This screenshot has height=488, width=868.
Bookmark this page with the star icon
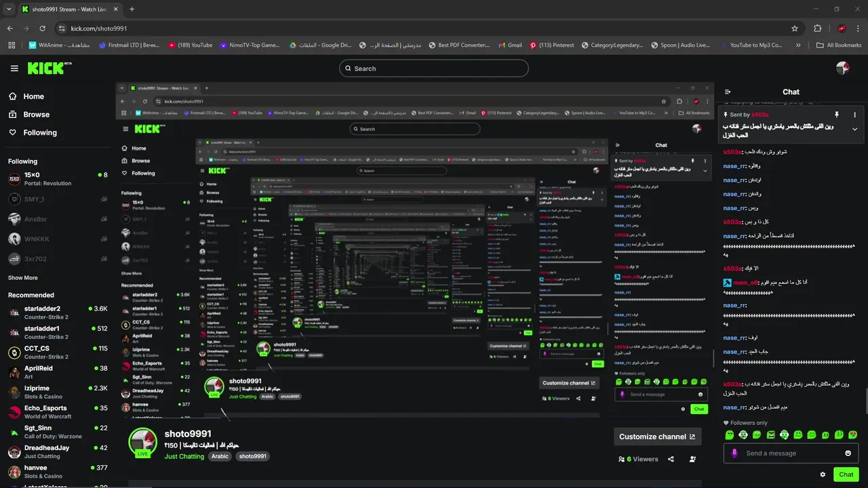795,28
